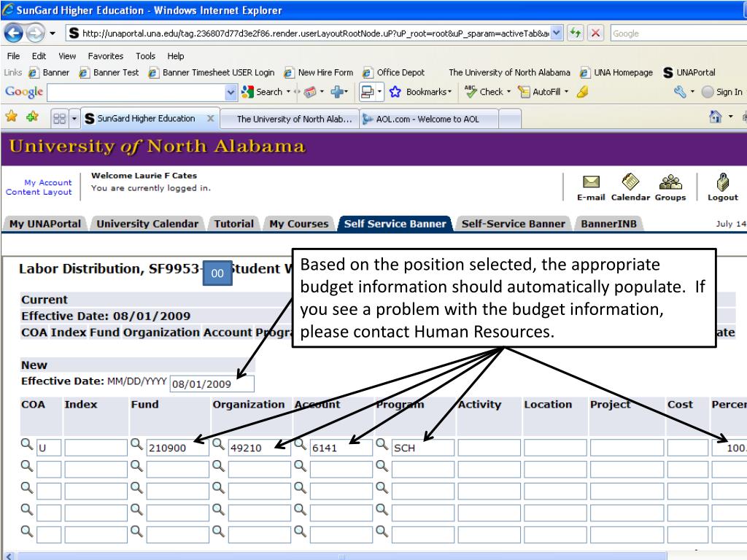Click the Google Toolbar Search button
This screenshot has width=747, height=560.
[x=263, y=92]
